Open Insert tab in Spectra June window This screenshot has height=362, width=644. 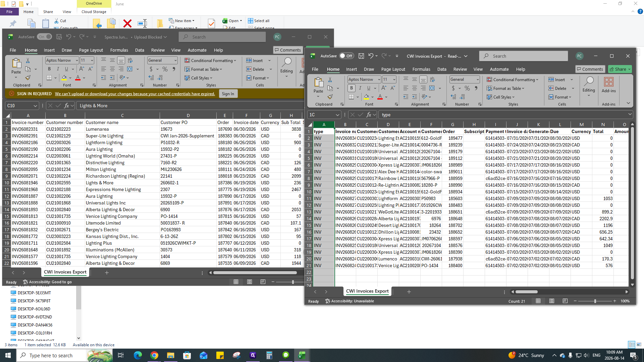coord(49,50)
